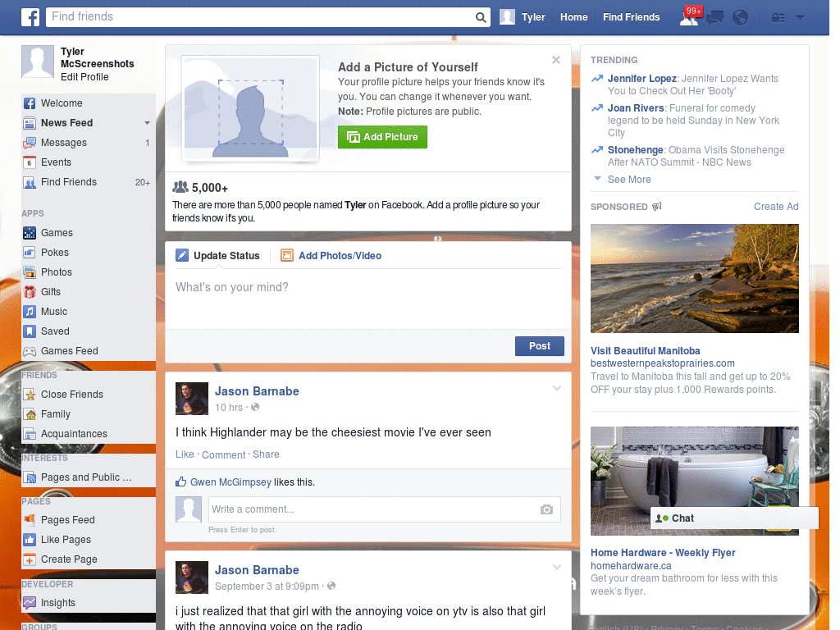Open the Music app icon
This screenshot has height=630, width=840.
(x=30, y=312)
